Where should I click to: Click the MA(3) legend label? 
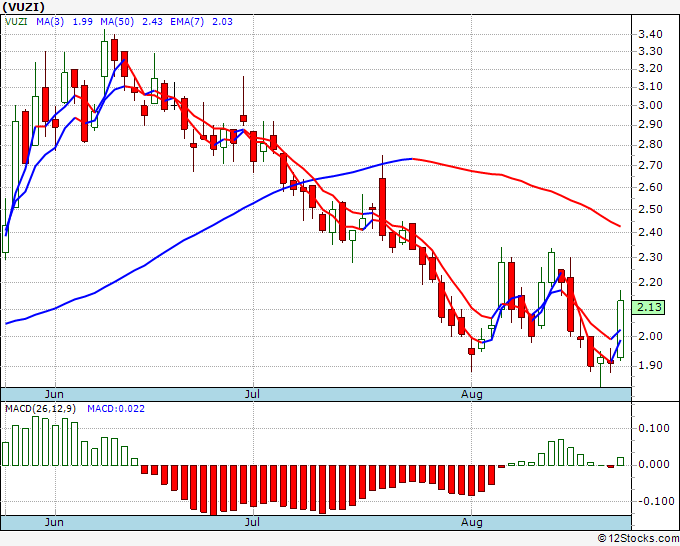[50, 21]
